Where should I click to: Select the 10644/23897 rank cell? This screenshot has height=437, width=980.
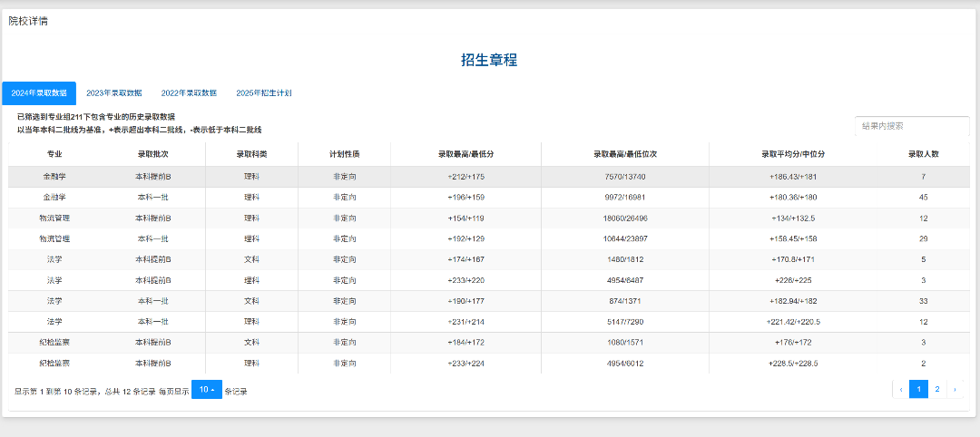(x=625, y=239)
